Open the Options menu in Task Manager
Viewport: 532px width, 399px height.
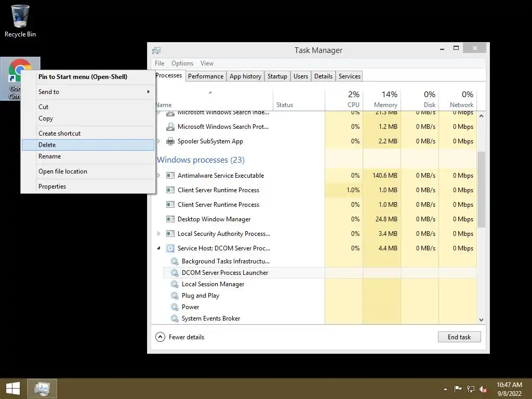(182, 63)
